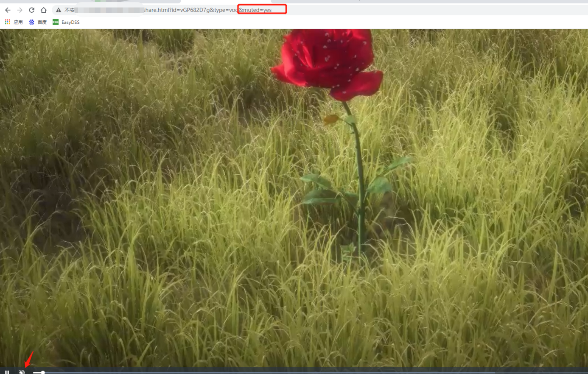Pause the video playback
Screen dimensions: 588x374
tap(7, 372)
